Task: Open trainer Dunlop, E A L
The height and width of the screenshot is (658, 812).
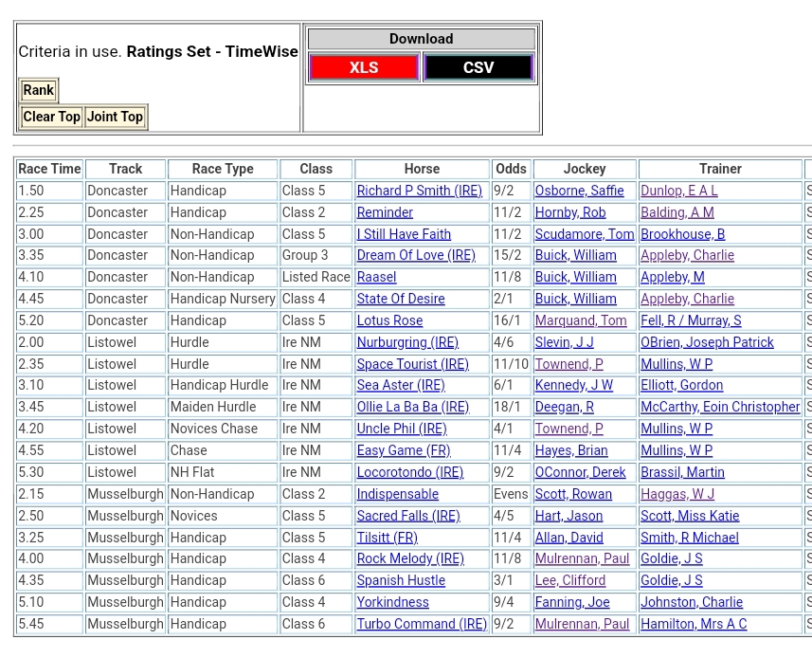Action: (x=678, y=191)
